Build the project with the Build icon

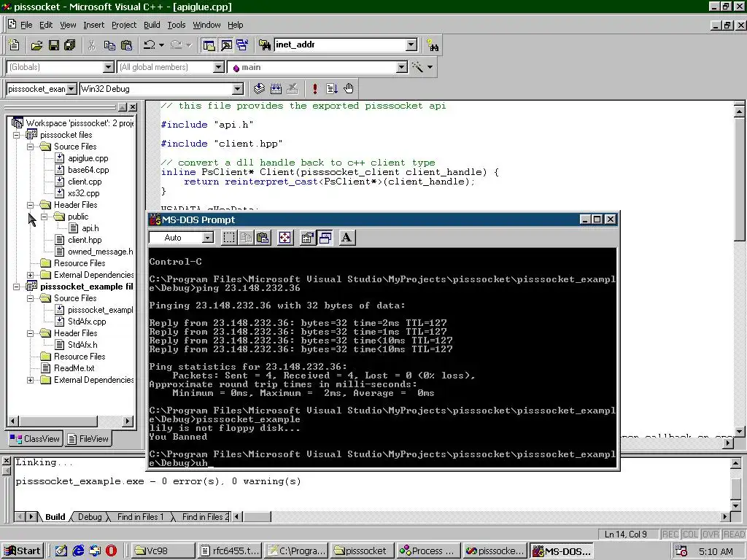pyautogui.click(x=276, y=88)
